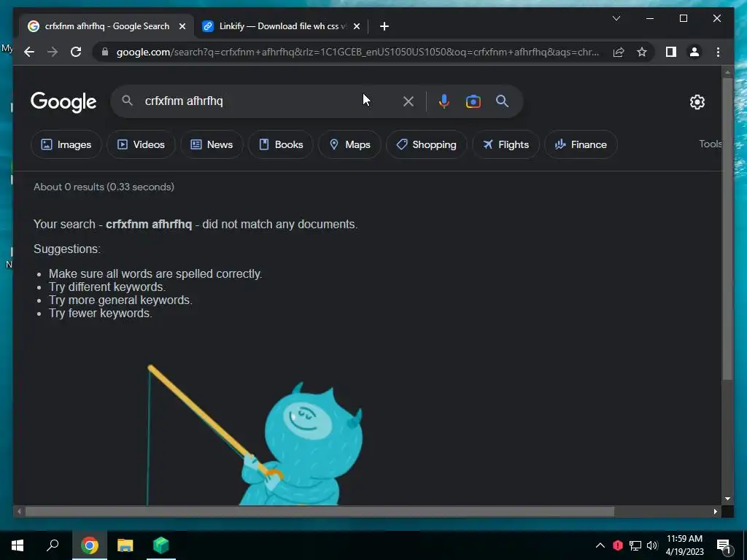Open Windows taskbar search
747x560 pixels.
coord(53,545)
